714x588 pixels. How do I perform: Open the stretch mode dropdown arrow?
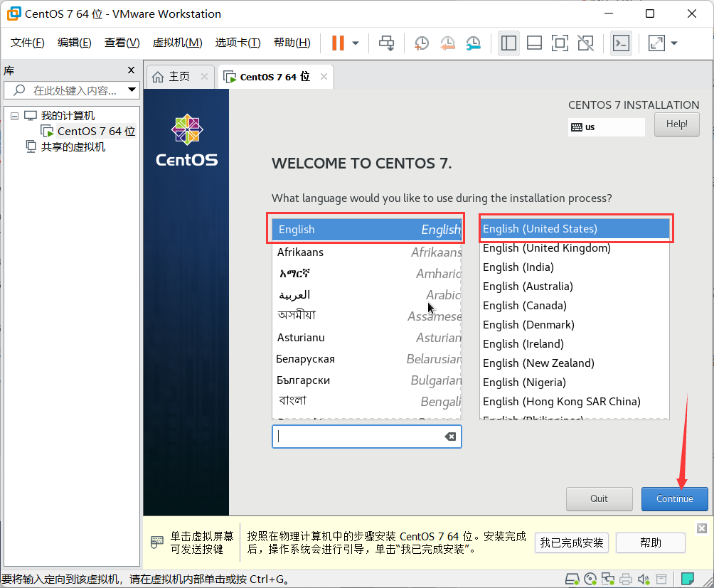[673, 43]
